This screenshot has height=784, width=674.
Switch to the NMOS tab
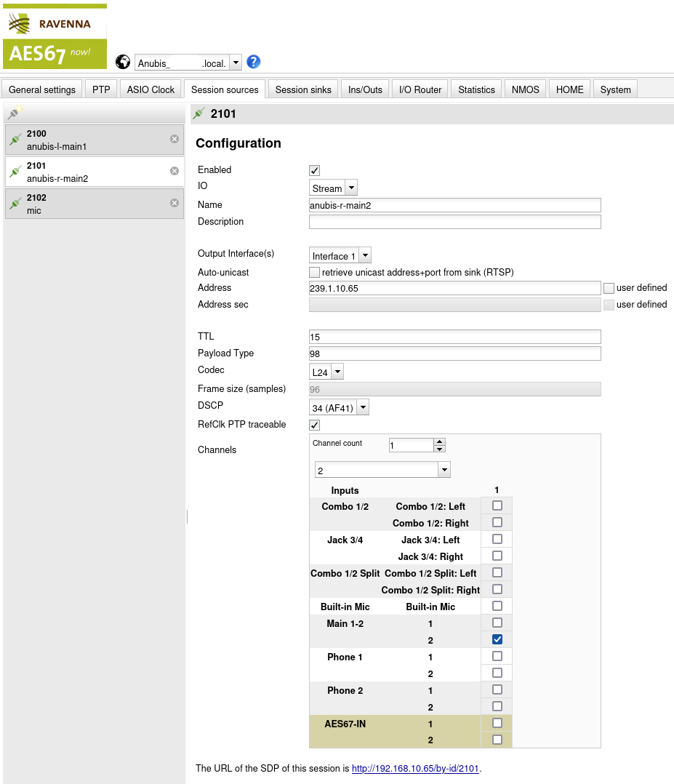click(x=526, y=89)
